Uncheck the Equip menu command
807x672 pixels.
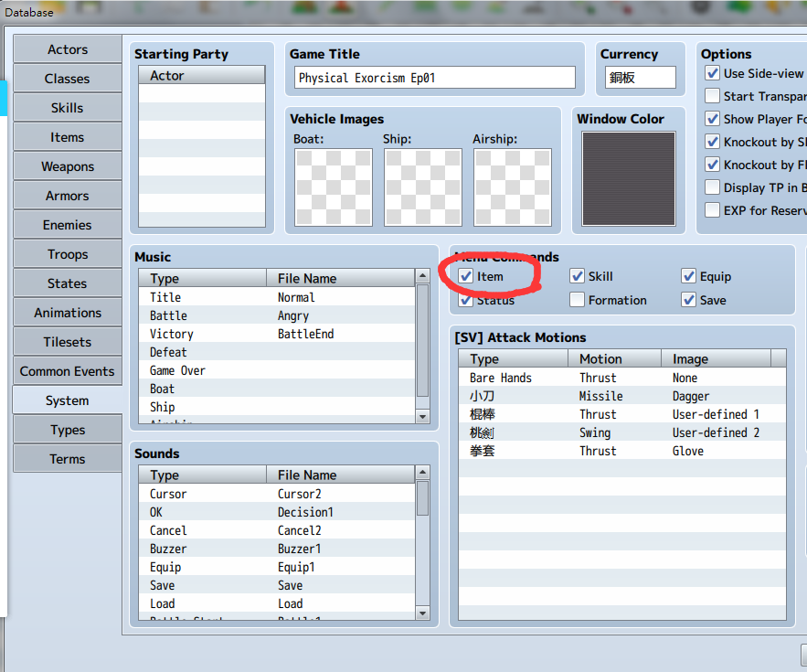tap(688, 276)
